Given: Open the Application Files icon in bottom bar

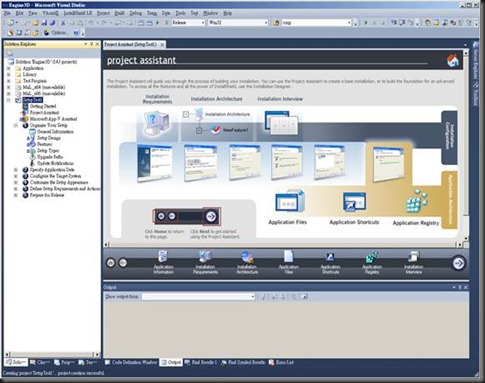Looking at the screenshot, I should [288, 262].
